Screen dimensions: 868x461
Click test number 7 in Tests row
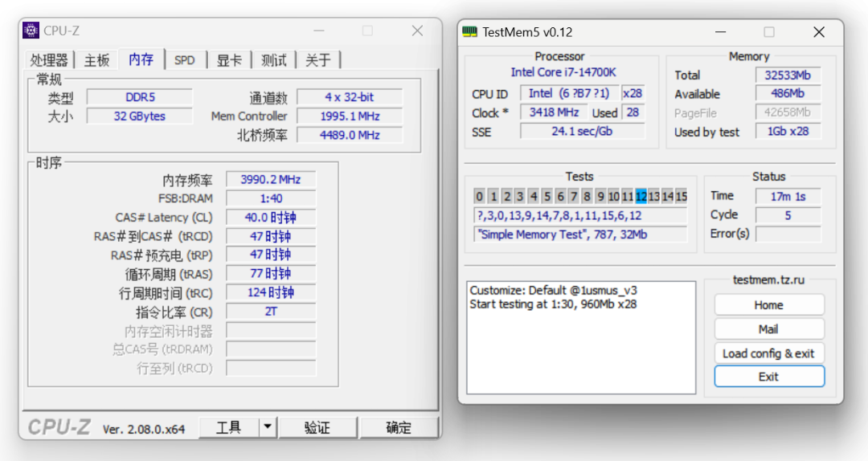(574, 196)
